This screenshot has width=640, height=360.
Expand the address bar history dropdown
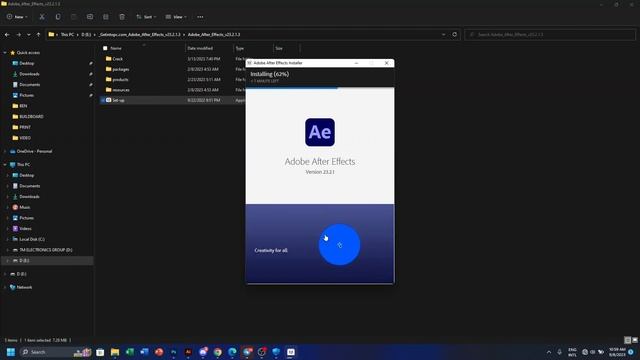tap(444, 35)
